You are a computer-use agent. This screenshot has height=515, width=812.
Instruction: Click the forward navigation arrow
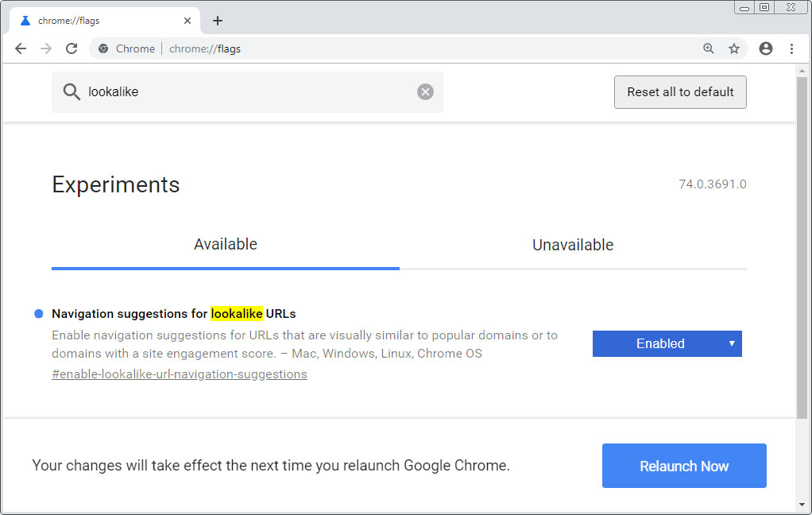click(x=46, y=48)
